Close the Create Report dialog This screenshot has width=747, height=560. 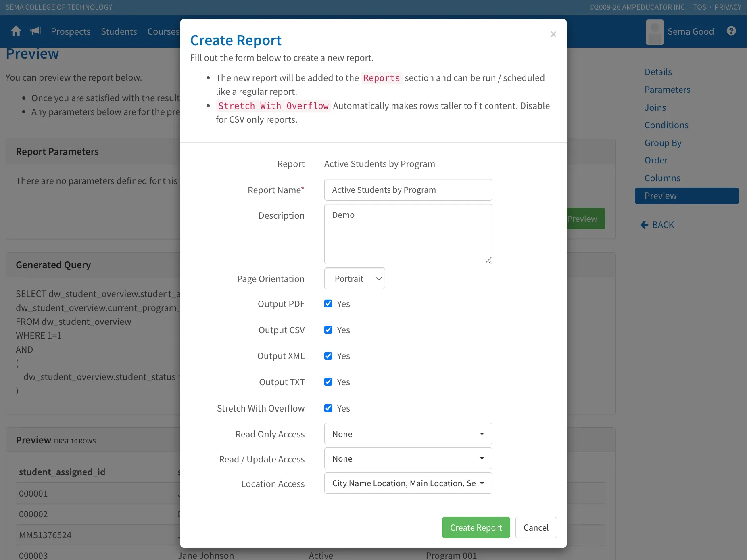553,34
